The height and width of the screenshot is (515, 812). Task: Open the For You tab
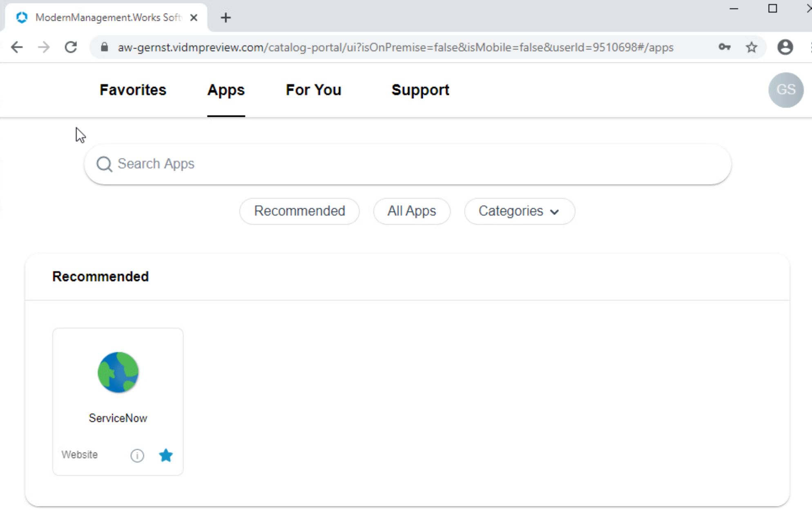click(313, 90)
